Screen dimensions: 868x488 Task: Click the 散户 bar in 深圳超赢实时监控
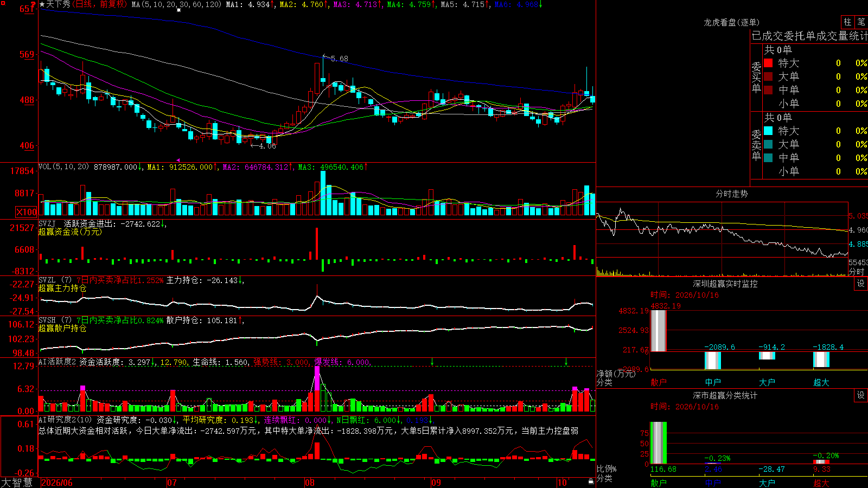[658, 331]
